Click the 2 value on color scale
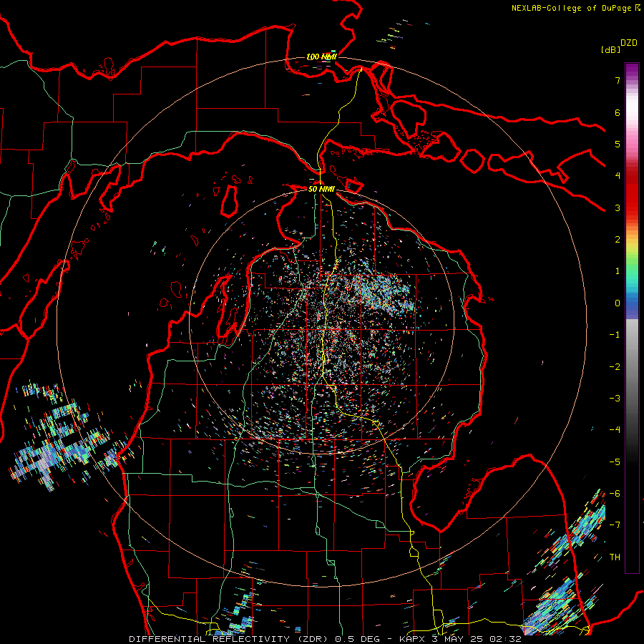644x644 pixels. coord(618,240)
